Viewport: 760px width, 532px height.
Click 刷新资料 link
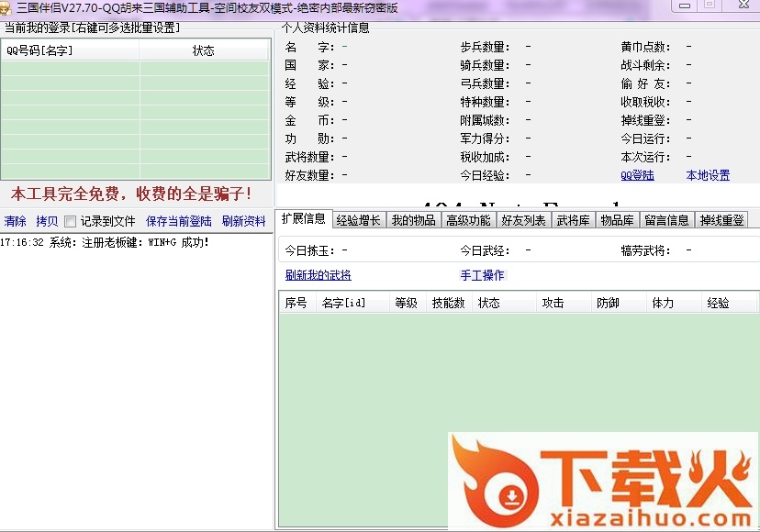point(244,221)
